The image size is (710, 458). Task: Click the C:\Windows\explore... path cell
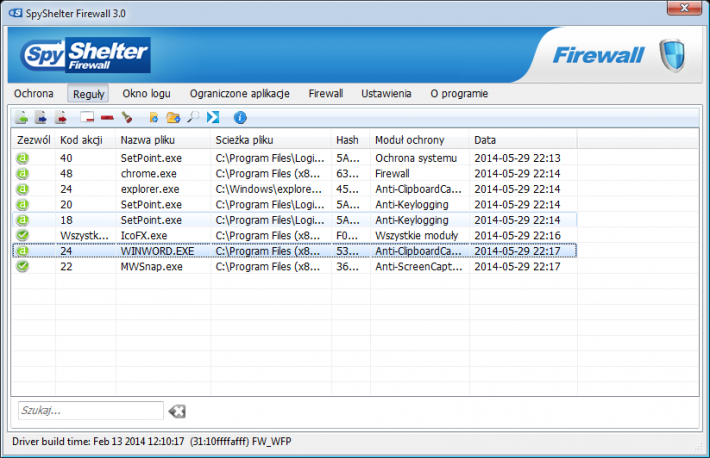pos(269,189)
